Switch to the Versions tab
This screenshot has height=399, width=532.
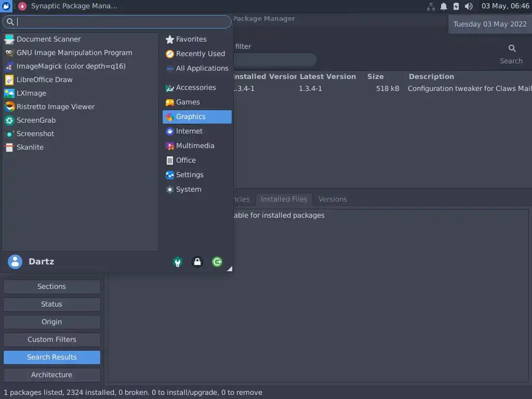[332, 199]
